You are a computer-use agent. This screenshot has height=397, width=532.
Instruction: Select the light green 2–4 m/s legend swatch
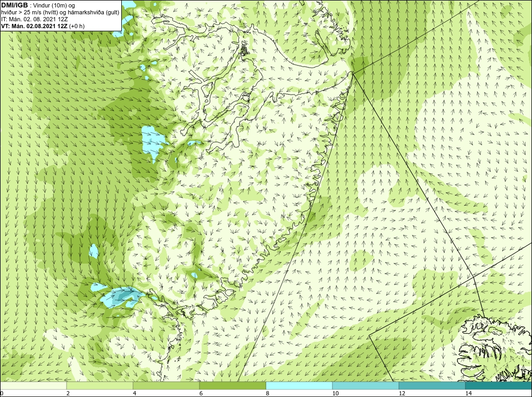tap(100, 386)
